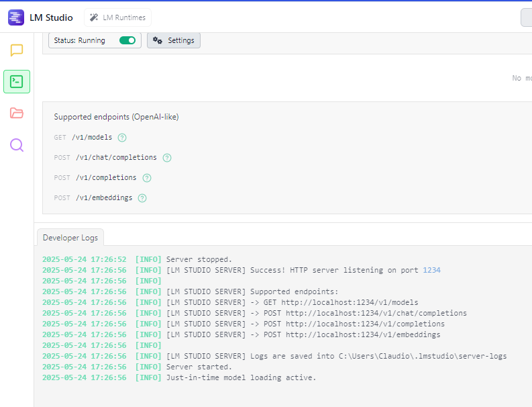Click the Settings gears icon
The width and height of the screenshot is (532, 407).
[x=158, y=40]
